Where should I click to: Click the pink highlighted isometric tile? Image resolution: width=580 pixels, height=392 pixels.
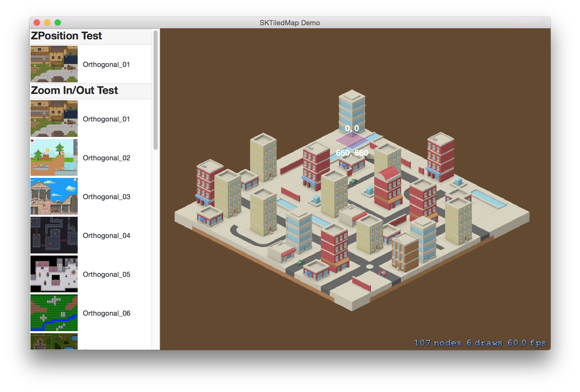point(352,141)
